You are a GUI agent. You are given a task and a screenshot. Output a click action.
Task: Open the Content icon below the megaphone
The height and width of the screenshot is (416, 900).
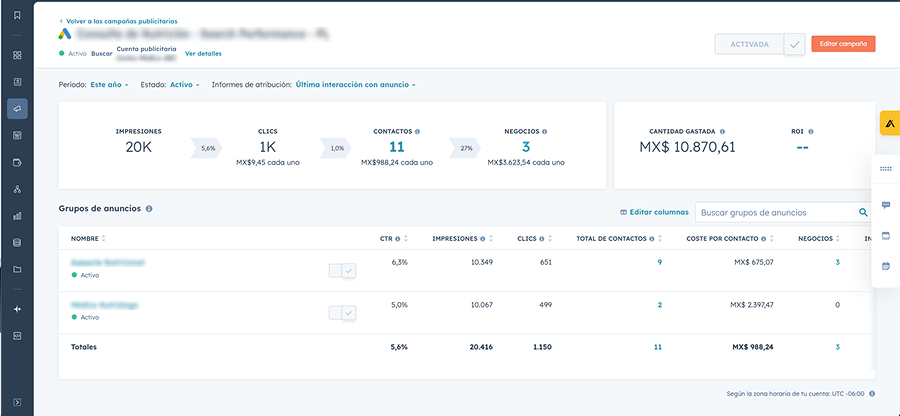click(17, 135)
